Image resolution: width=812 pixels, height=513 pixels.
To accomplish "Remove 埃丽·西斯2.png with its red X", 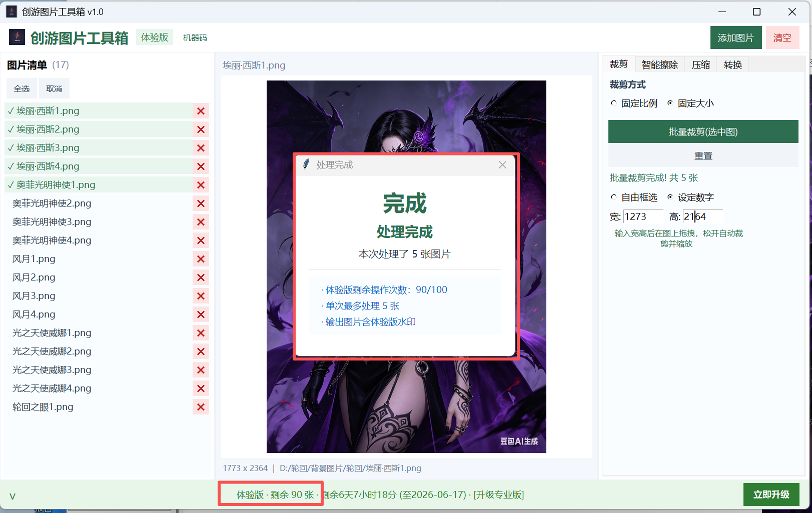I will click(x=201, y=129).
